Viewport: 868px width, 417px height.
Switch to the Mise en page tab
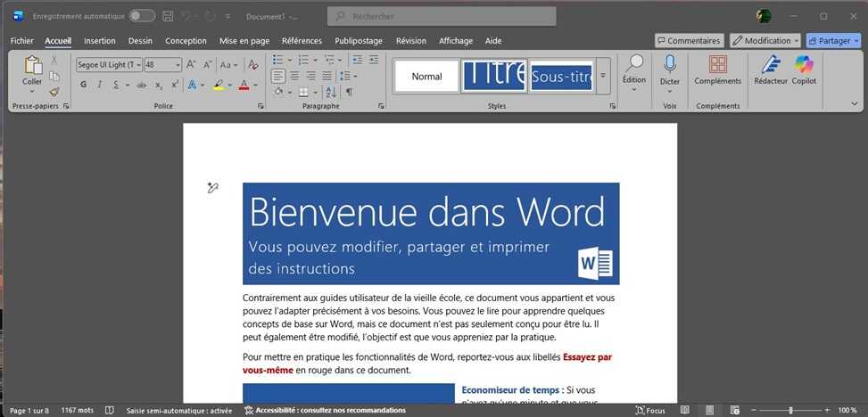244,41
